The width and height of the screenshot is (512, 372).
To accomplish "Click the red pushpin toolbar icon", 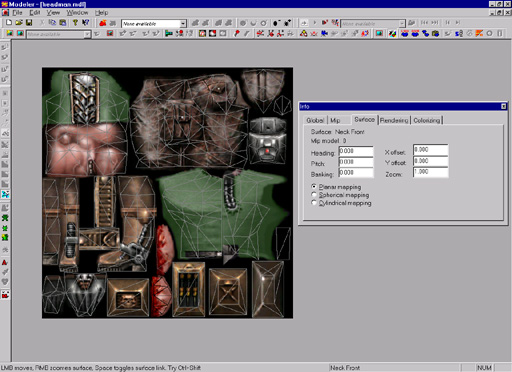I will (x=237, y=33).
